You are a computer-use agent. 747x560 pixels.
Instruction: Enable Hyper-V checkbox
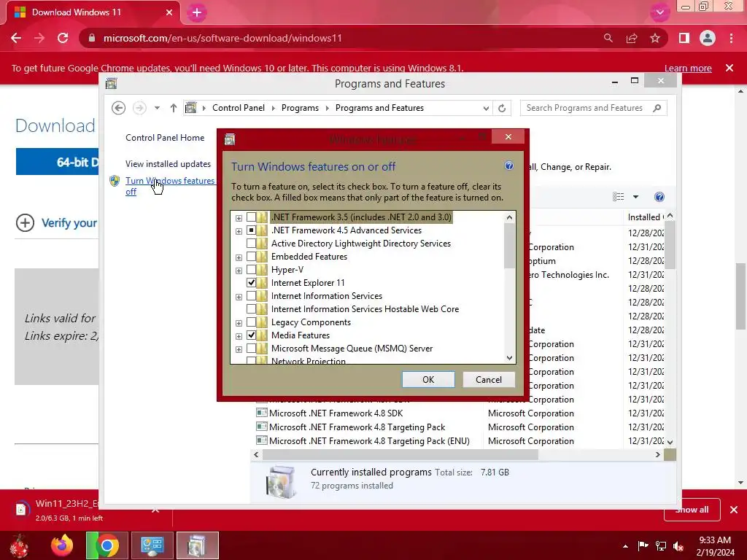click(251, 270)
